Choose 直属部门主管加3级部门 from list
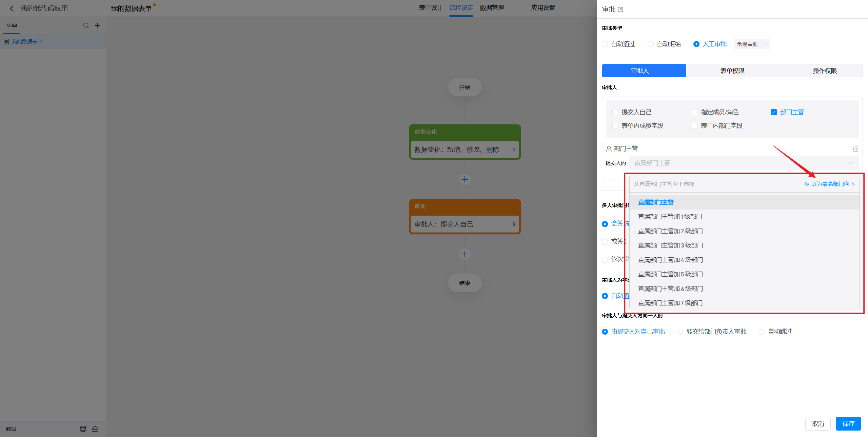Screen dimensions: 868x437 pyautogui.click(x=670, y=245)
